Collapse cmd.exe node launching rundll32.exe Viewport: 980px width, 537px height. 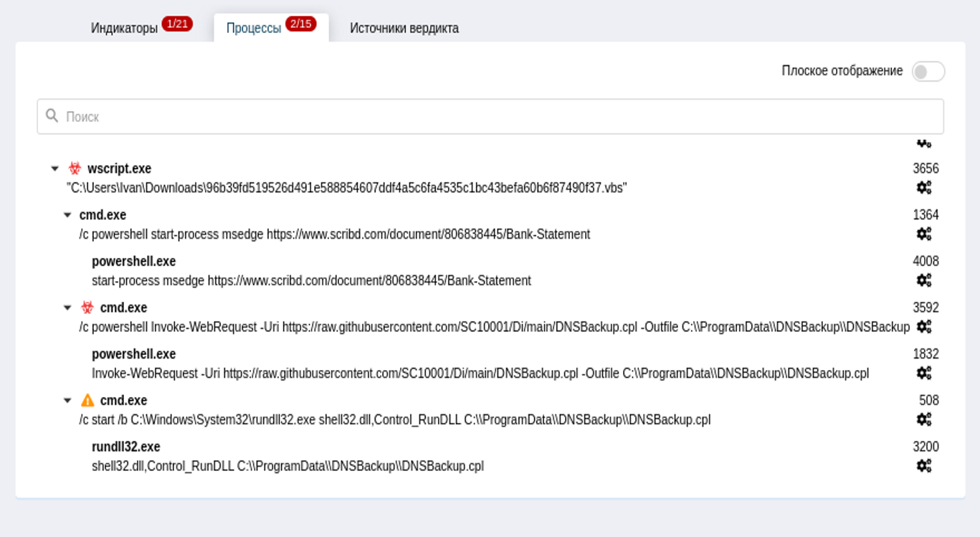[67, 401]
